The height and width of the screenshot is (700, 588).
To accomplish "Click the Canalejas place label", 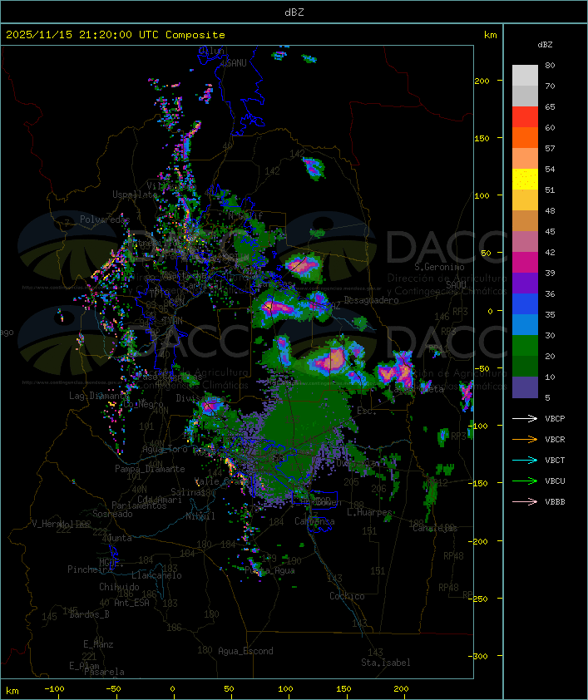I will tap(435, 528).
